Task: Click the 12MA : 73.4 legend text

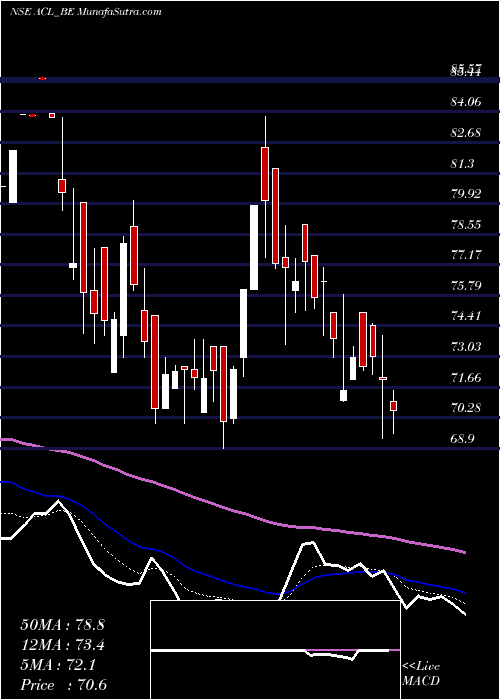Action: 62,645
